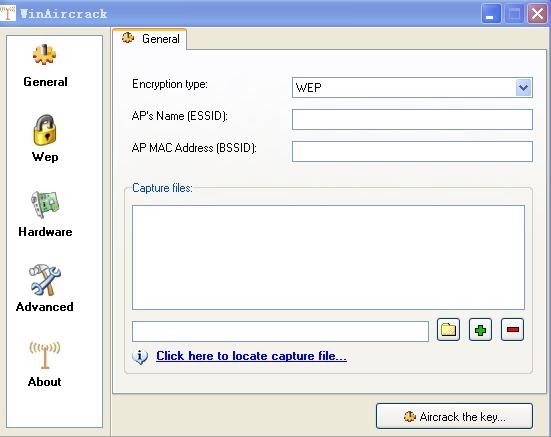Screen dimensions: 551x437
Task: Click WinAircrack antenna icon in title bar
Action: point(8,13)
